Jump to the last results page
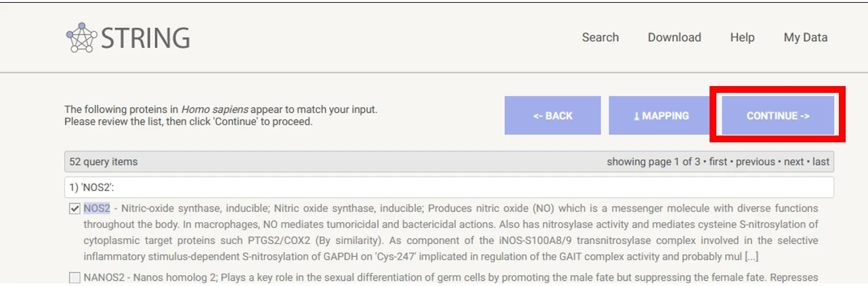The image size is (868, 286). tap(821, 162)
